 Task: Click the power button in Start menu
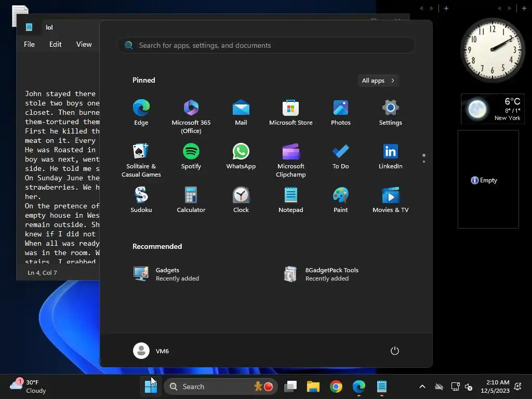pyautogui.click(x=395, y=351)
